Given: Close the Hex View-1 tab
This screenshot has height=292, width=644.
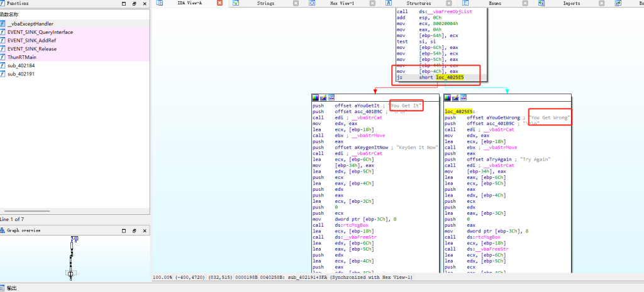Looking at the screenshot, I should point(372,3).
